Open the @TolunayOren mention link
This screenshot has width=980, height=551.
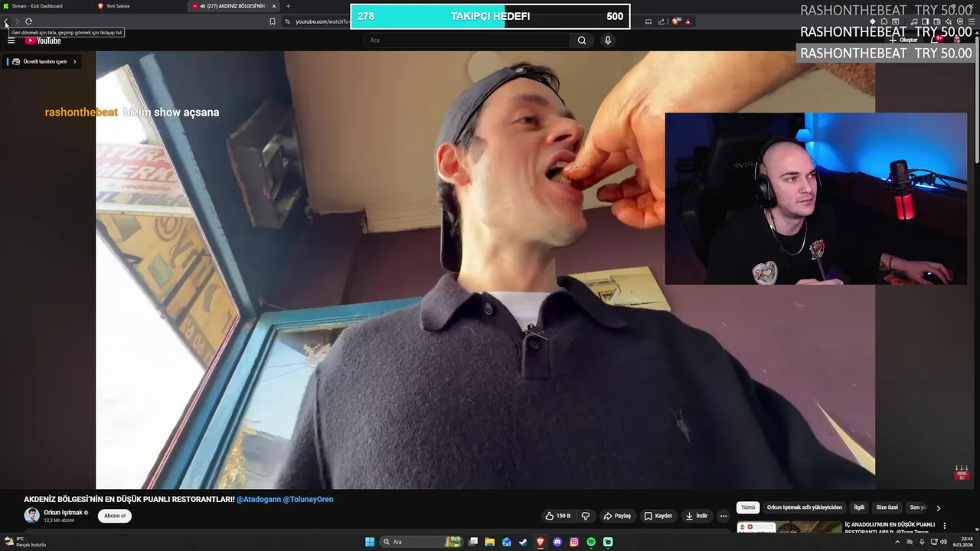tap(309, 499)
